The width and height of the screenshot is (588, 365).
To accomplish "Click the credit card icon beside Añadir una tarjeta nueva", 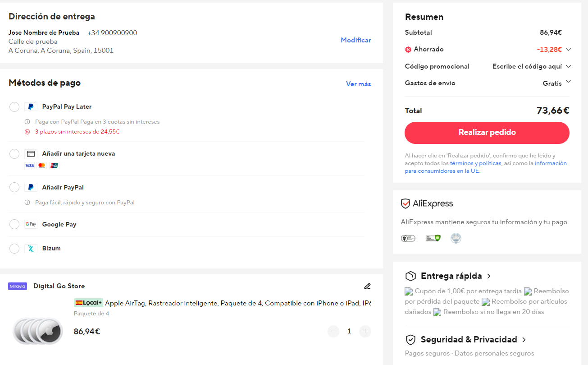I will click(x=31, y=154).
